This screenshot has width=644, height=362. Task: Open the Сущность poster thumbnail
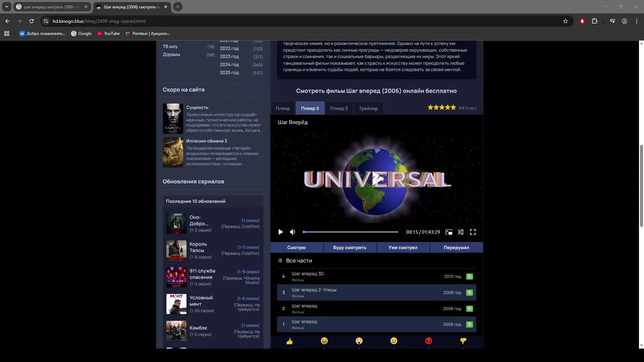(x=173, y=119)
